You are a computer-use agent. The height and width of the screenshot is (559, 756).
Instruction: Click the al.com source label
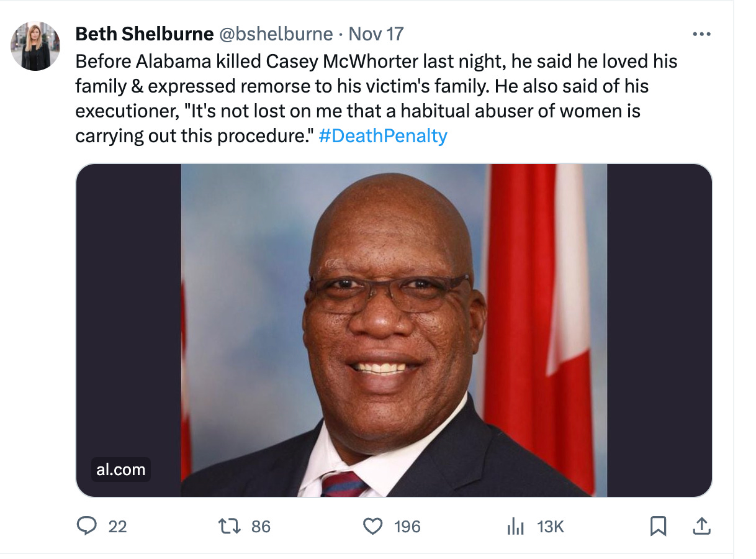tap(122, 470)
